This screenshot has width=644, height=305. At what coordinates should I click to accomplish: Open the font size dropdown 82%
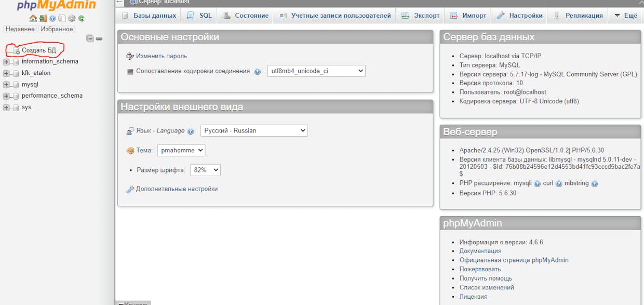tap(205, 170)
